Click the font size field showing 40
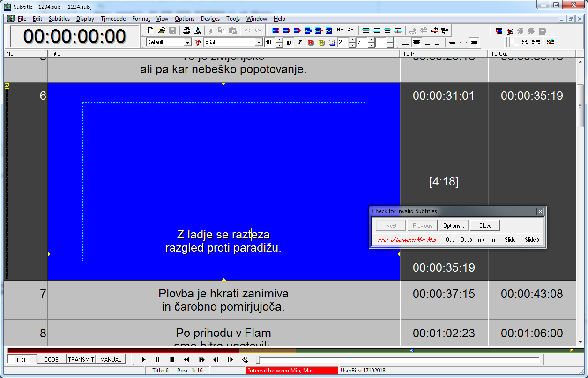Screen dimensions: 588x378 coord(270,43)
